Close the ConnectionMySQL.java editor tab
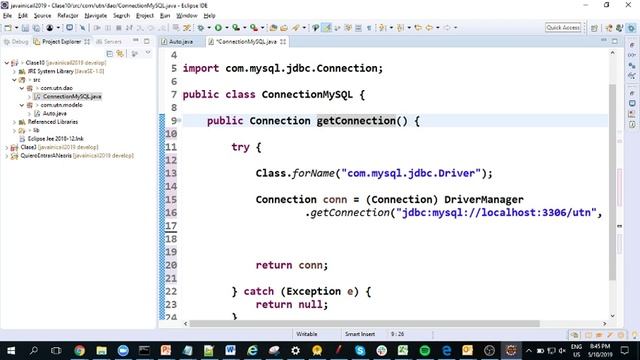The height and width of the screenshot is (360, 640). [x=283, y=42]
